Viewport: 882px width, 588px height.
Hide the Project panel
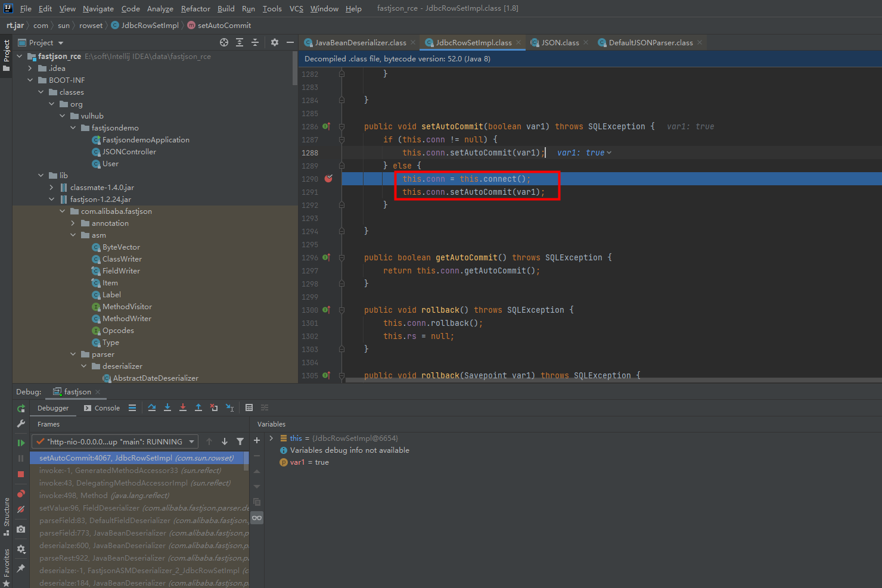tap(290, 42)
